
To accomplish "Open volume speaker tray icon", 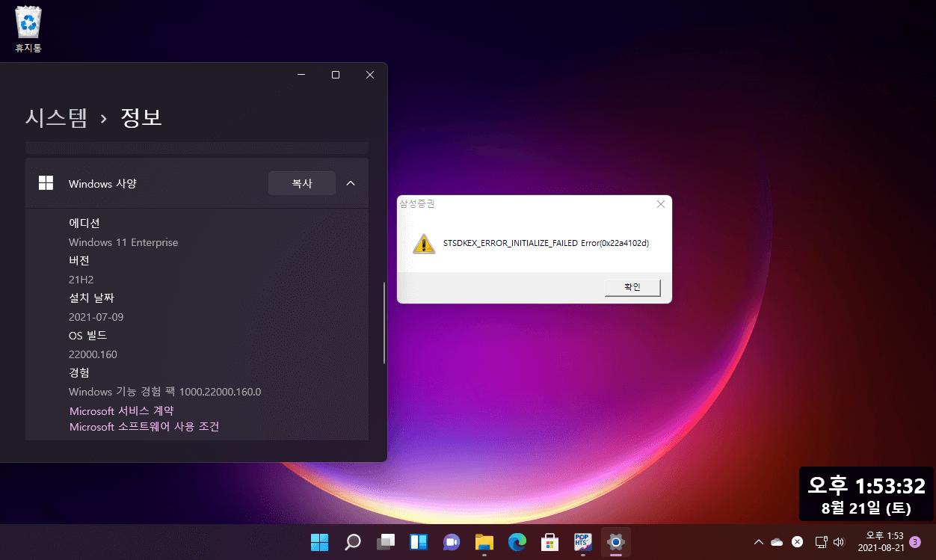I will click(x=838, y=542).
